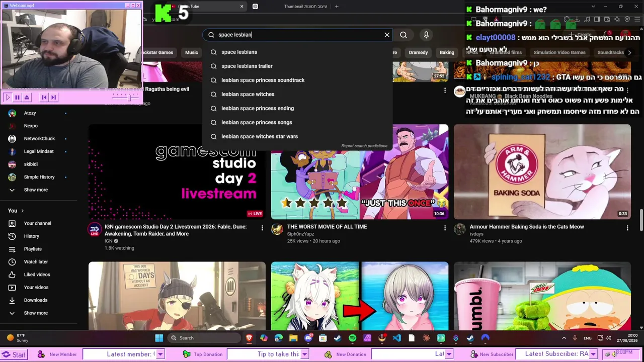Start voice search with the microphone icon
644x362 pixels.
426,35
